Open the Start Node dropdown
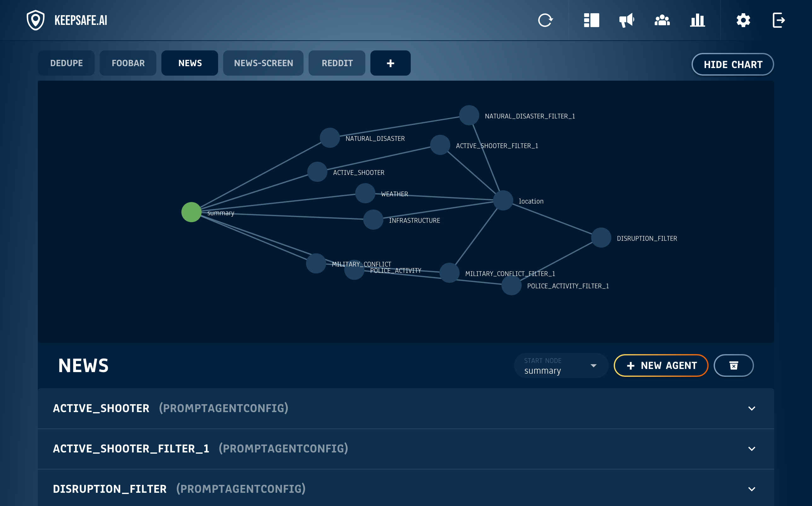 (561, 365)
